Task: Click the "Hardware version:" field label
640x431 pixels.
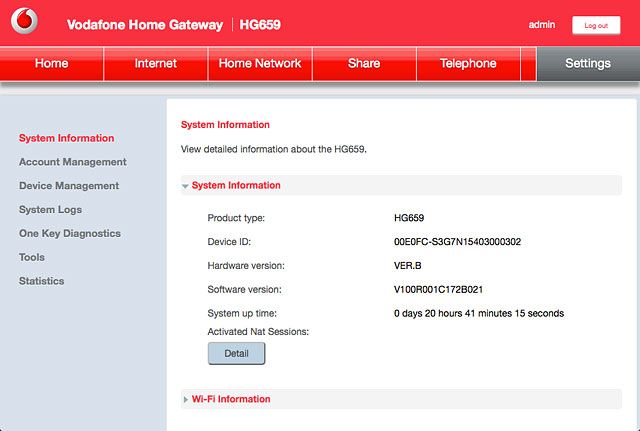Action: coord(246,266)
